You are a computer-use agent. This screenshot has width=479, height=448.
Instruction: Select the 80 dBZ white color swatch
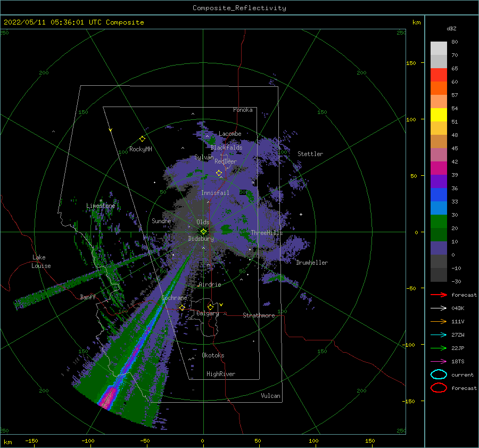pos(439,48)
